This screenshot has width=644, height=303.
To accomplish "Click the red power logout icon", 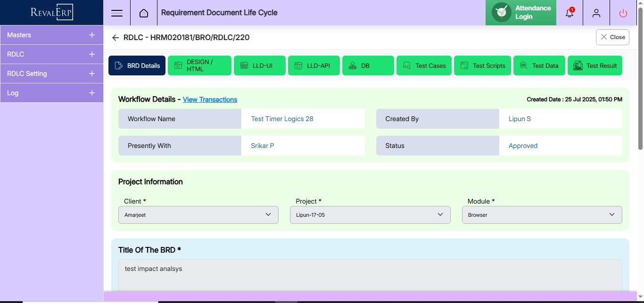I will tap(623, 13).
